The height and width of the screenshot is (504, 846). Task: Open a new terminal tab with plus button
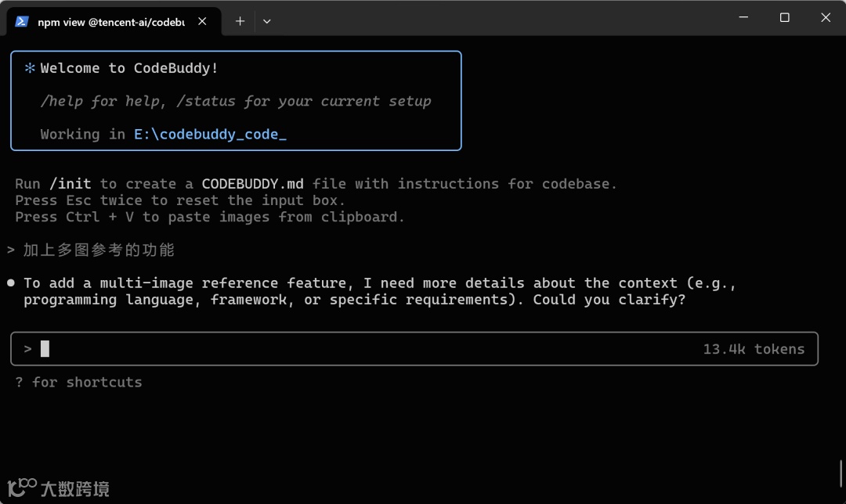coord(240,21)
